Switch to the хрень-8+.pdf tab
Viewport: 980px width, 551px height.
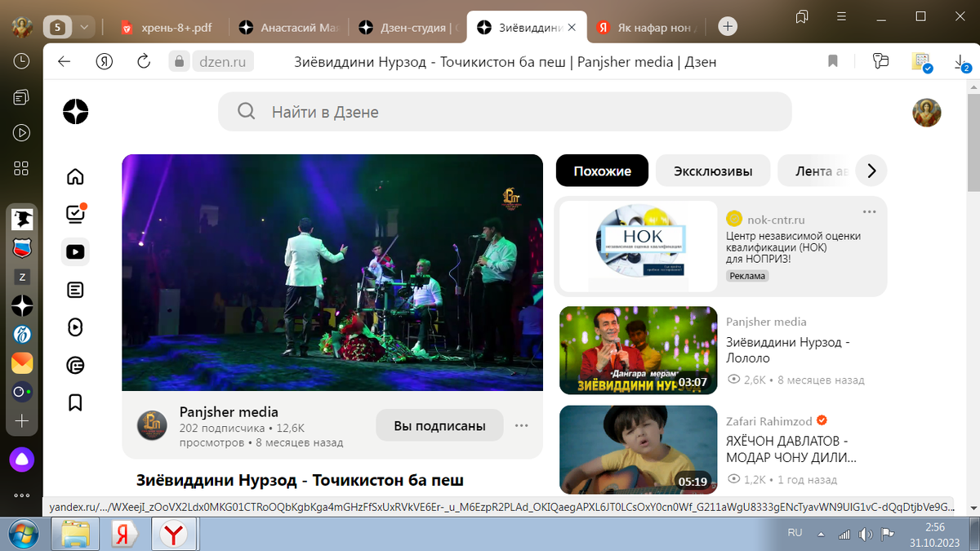(167, 27)
